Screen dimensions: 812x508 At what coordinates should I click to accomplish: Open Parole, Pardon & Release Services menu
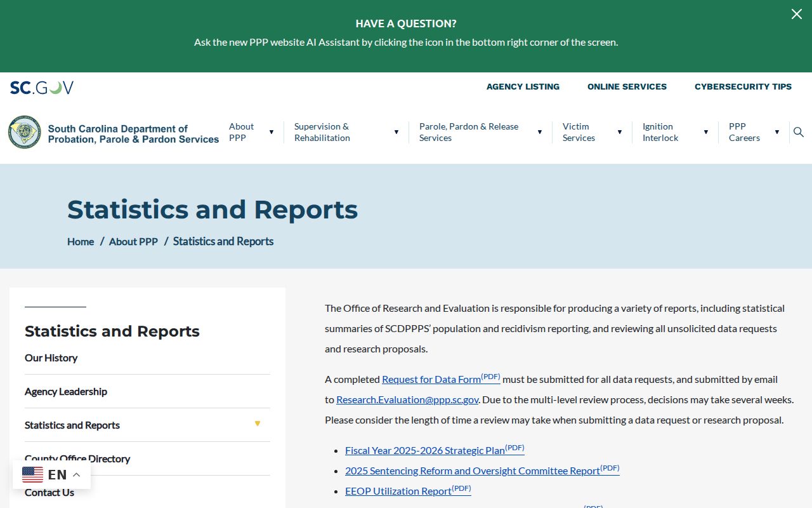[x=469, y=132]
